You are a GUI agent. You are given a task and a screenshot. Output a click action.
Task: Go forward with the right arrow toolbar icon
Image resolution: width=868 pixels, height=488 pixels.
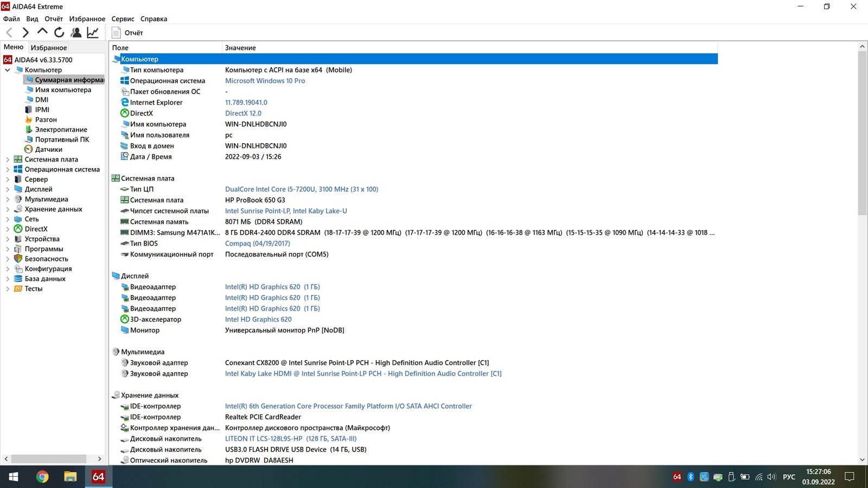tap(25, 33)
